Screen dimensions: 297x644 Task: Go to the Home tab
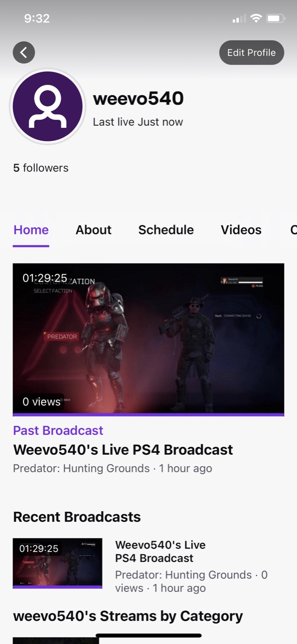coord(31,230)
